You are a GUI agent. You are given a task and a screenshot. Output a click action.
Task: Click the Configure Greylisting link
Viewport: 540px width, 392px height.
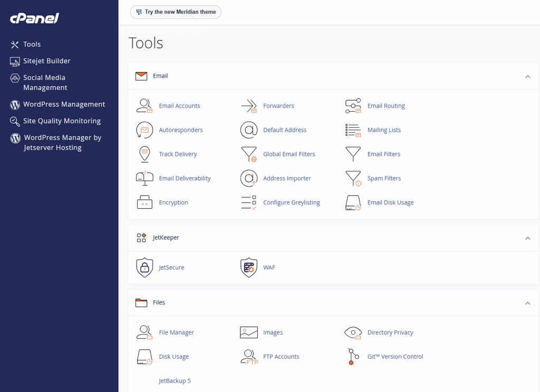pos(291,202)
